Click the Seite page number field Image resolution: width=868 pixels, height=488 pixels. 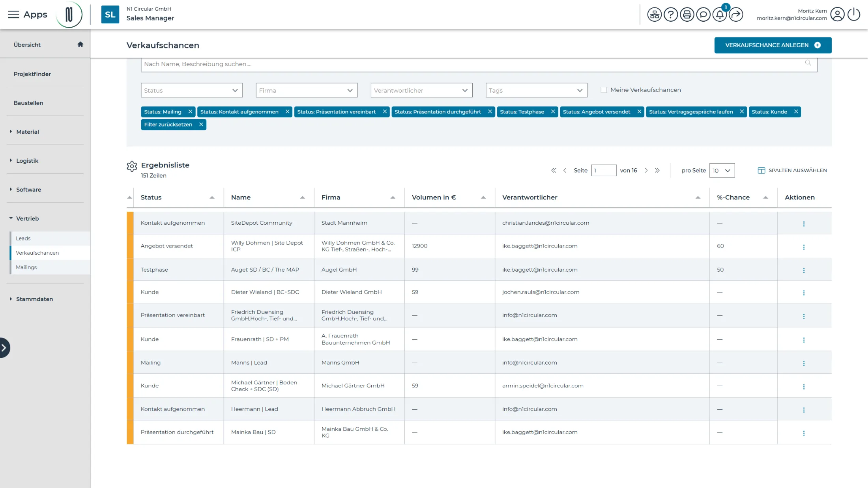point(604,170)
